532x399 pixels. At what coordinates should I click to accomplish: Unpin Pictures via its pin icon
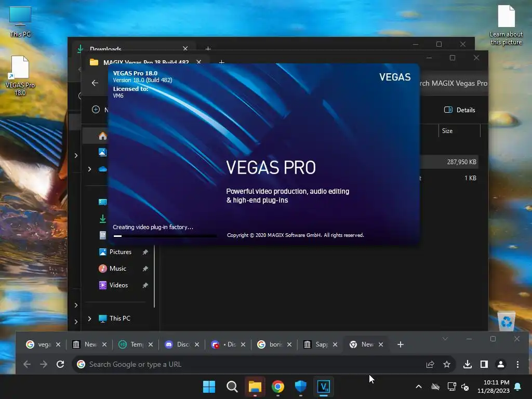(x=145, y=252)
